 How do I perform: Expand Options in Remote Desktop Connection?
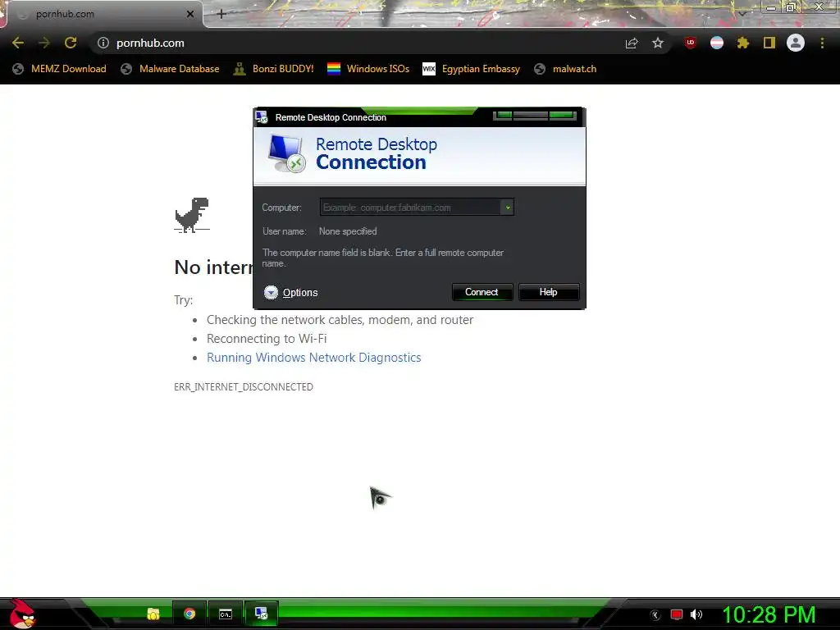click(291, 293)
